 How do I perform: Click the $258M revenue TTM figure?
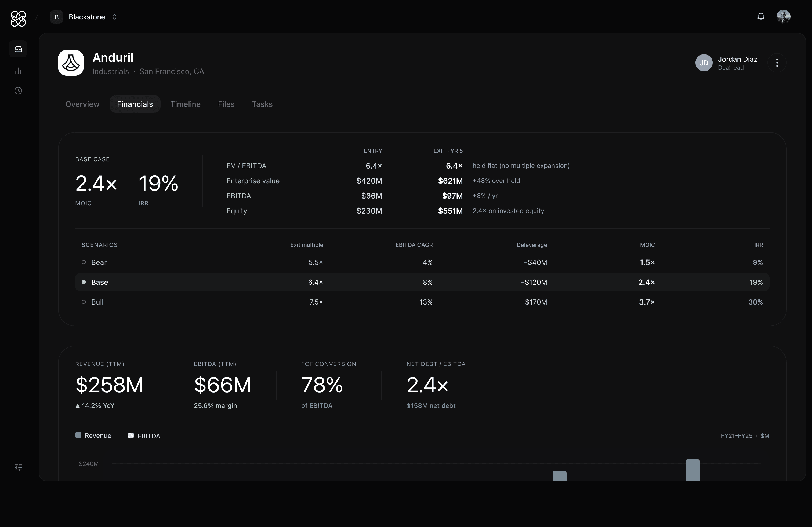click(x=109, y=385)
